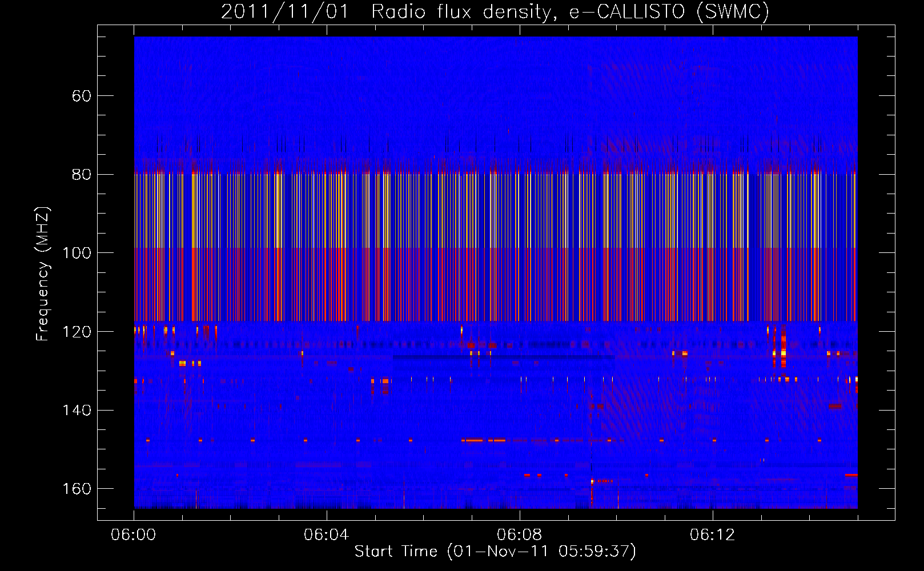Click the 06:04 time tick label

[x=327, y=535]
